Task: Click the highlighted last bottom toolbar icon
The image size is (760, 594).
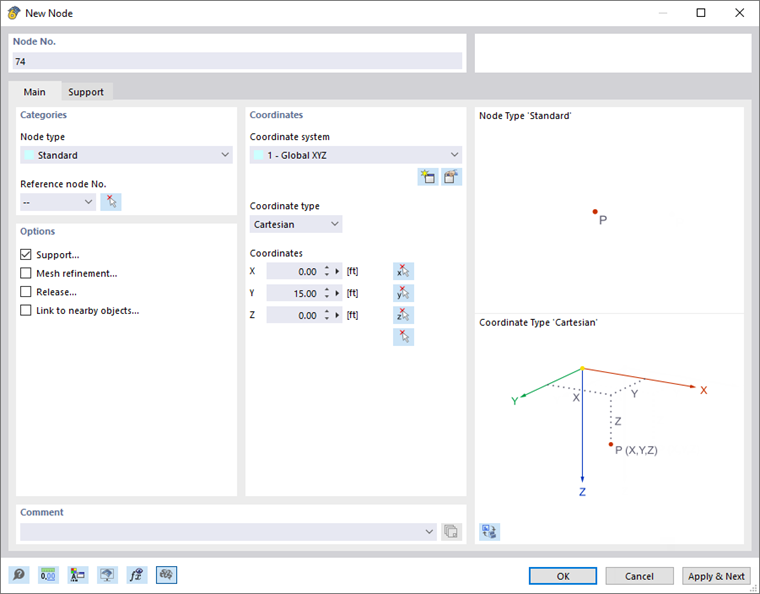Action: point(166,575)
